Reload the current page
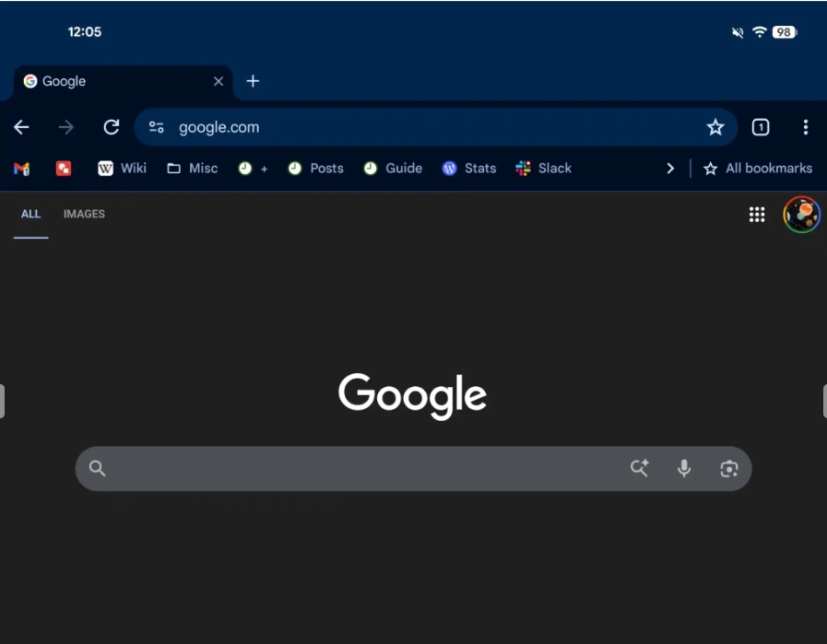The image size is (827, 644). (x=112, y=127)
